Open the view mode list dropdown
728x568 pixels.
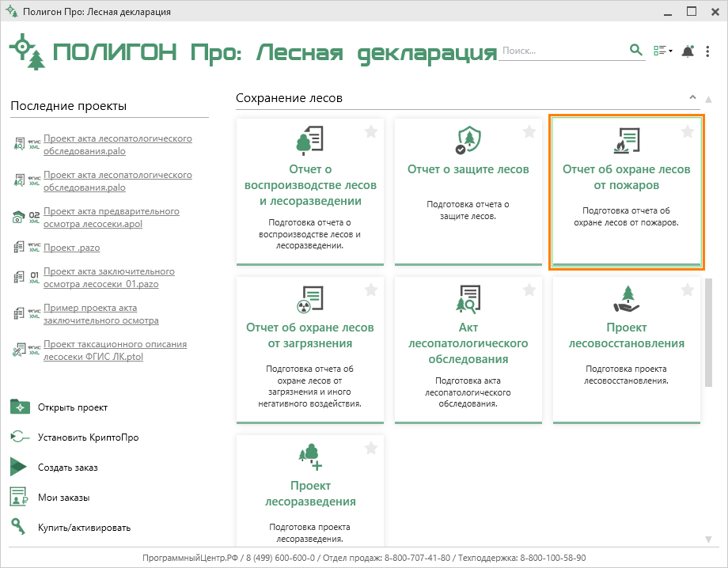662,51
